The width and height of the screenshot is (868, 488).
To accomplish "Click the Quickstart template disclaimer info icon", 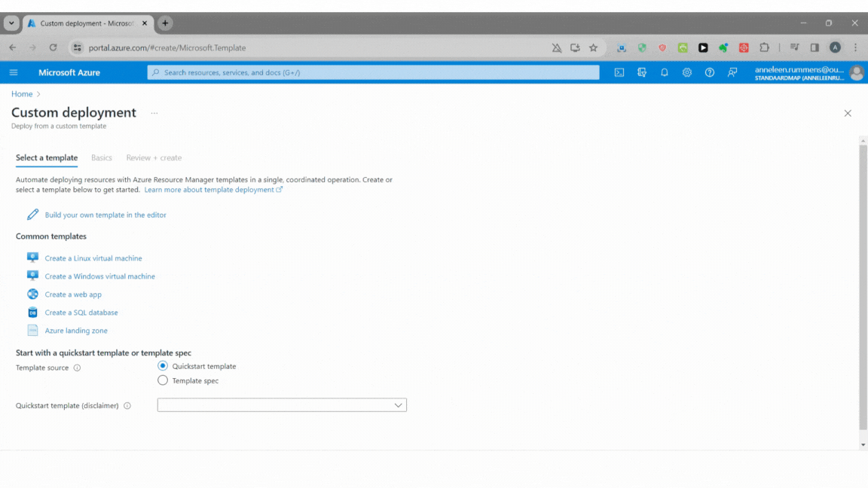I will [127, 406].
